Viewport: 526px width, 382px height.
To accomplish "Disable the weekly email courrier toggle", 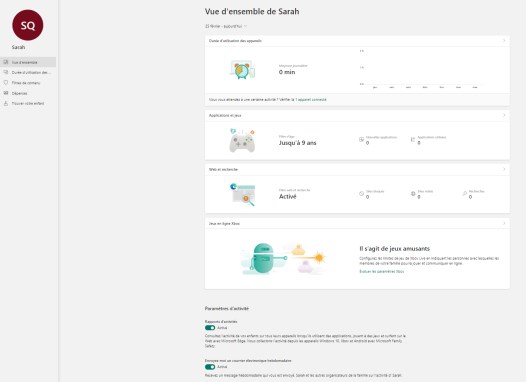I will pyautogui.click(x=210, y=367).
